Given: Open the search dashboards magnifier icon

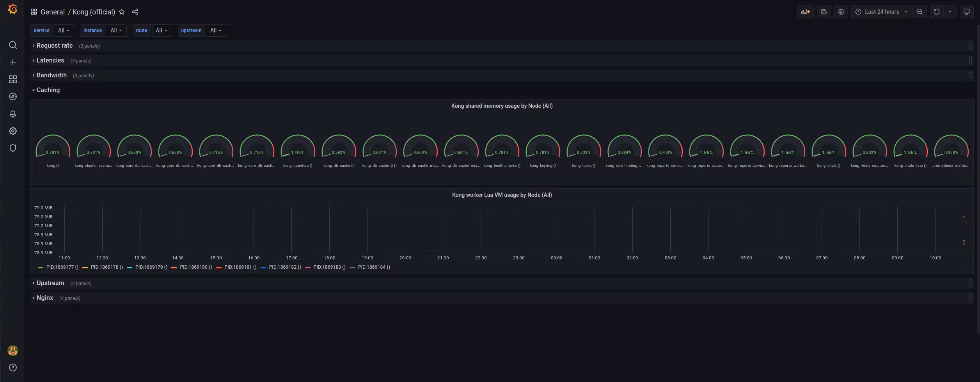Looking at the screenshot, I should 12,45.
